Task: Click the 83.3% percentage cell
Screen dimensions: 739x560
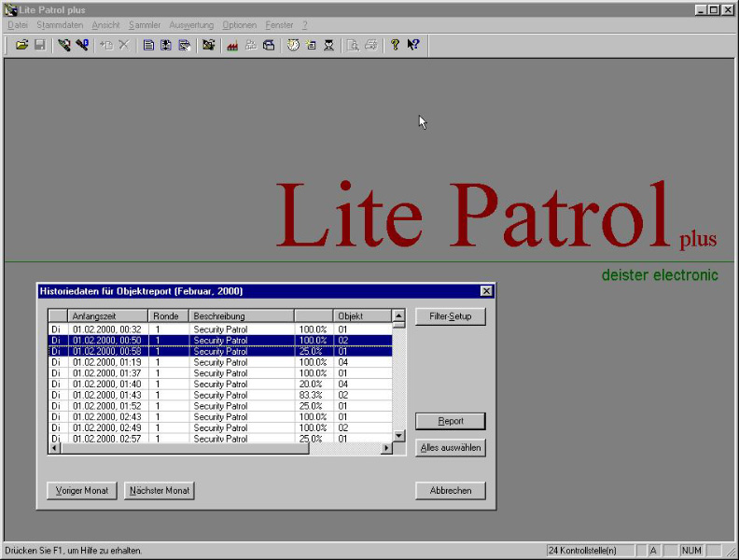Action: 314,395
